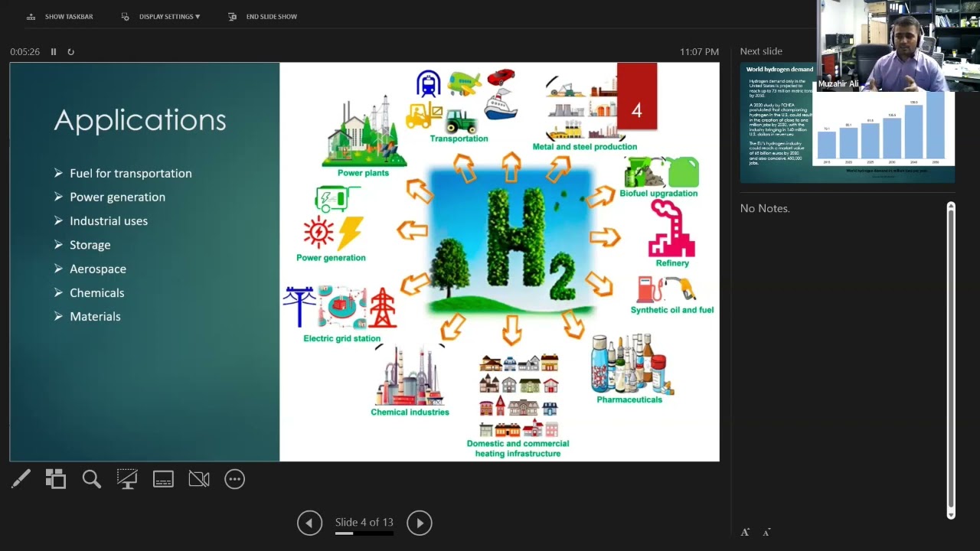
Task: Click the slide progress bar under counter
Action: (x=364, y=533)
